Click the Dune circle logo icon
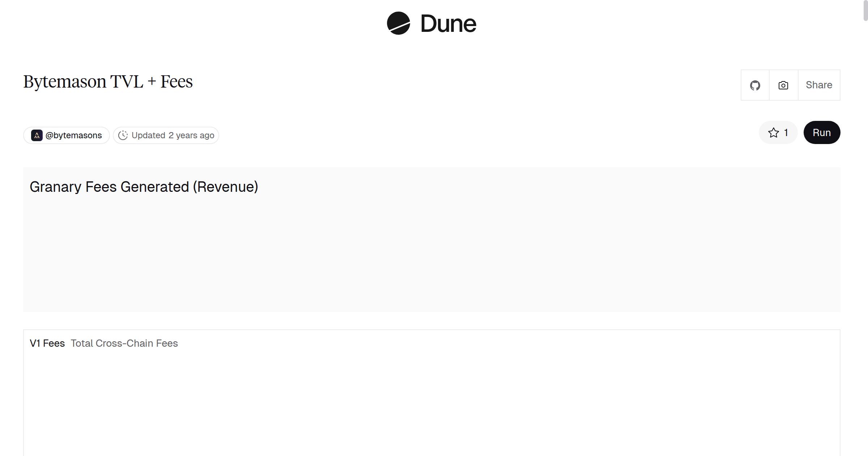Screen dimensions: 868x456 click(x=398, y=24)
